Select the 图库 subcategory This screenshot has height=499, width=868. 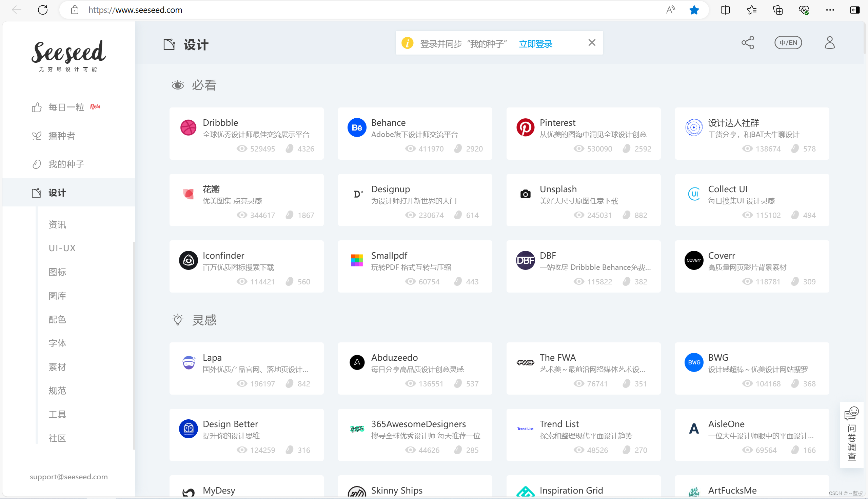pyautogui.click(x=57, y=295)
